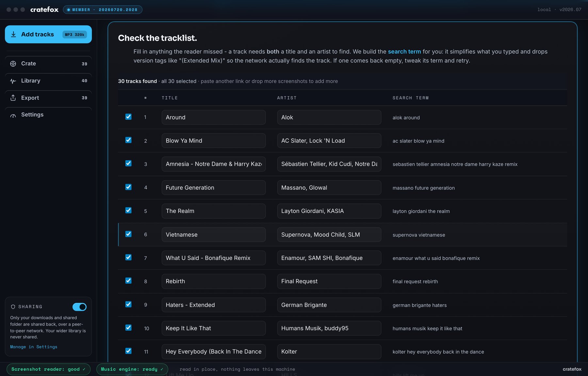Click the search term link
This screenshot has height=376, width=588.
pos(404,52)
